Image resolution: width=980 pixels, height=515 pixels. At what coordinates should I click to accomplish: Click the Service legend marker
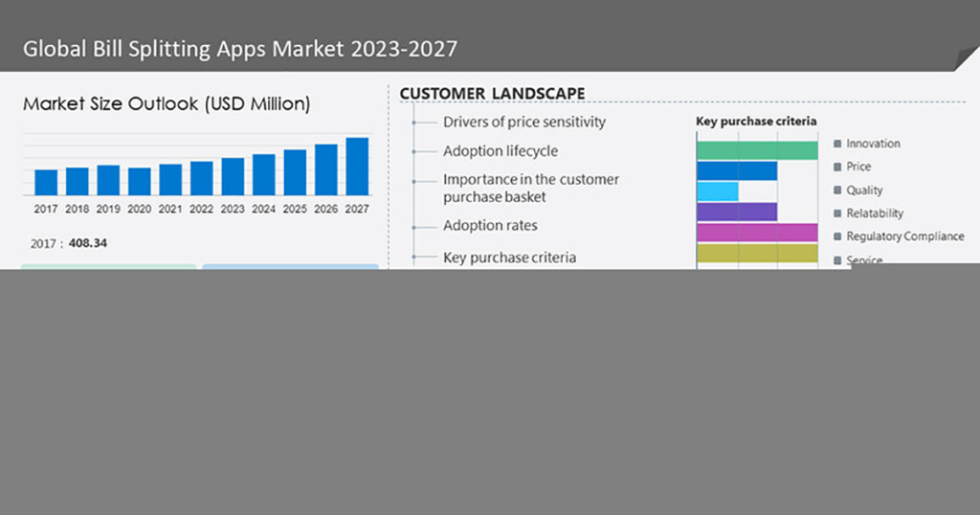pyautogui.click(x=837, y=260)
